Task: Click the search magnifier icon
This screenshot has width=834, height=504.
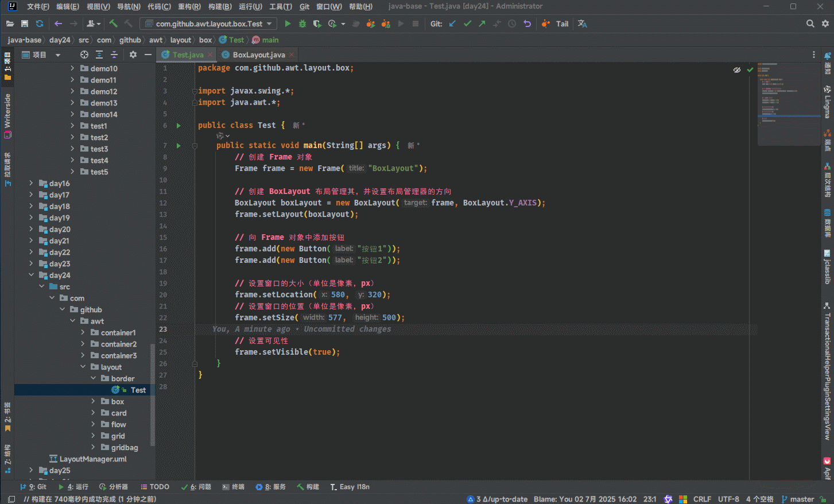Action: pos(810,24)
